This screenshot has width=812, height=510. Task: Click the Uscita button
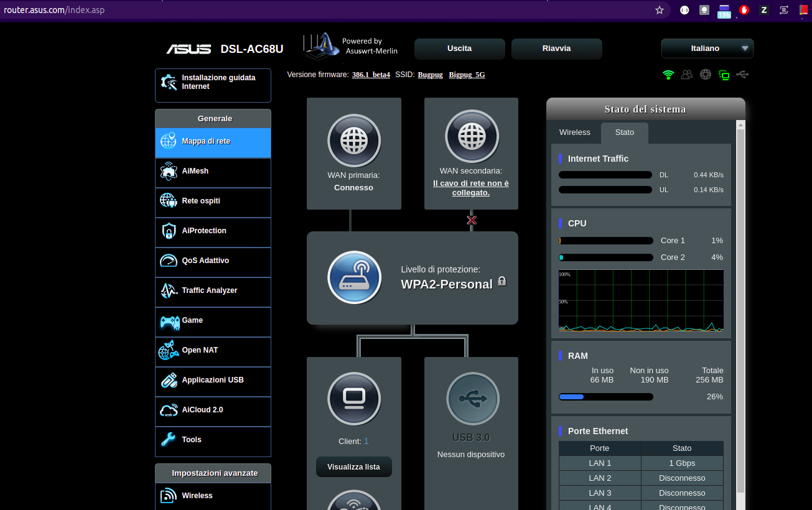tap(460, 49)
